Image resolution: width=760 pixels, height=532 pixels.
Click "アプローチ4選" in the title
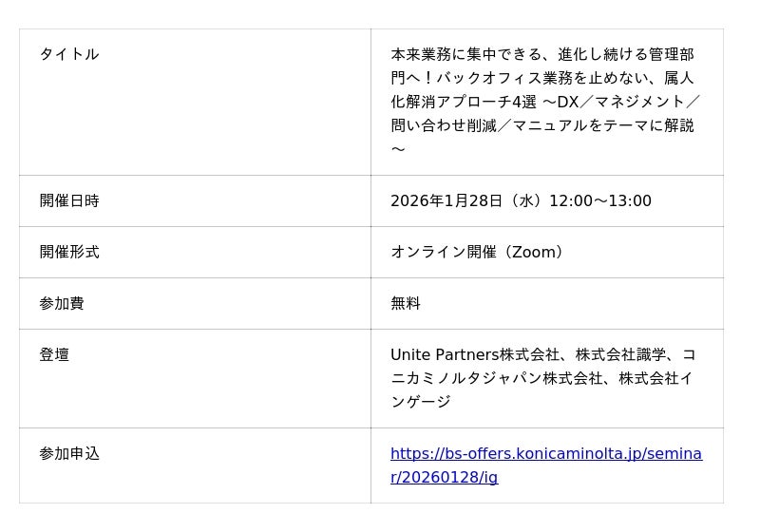click(x=485, y=102)
